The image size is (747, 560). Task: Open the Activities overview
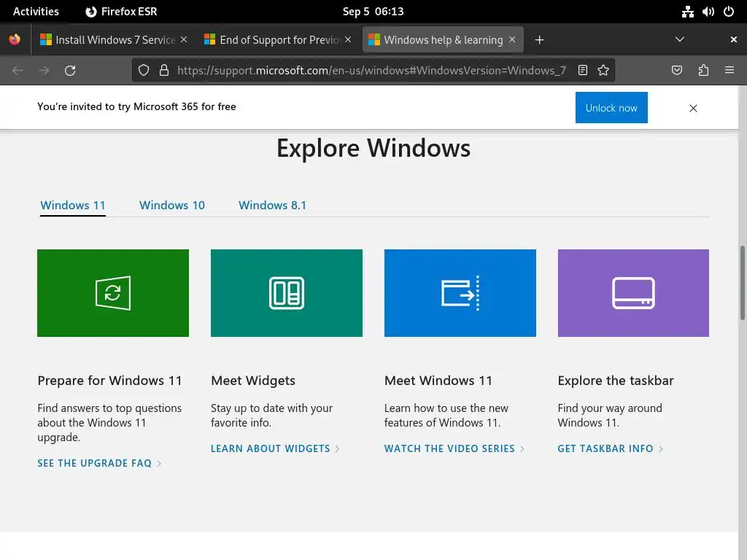(36, 12)
